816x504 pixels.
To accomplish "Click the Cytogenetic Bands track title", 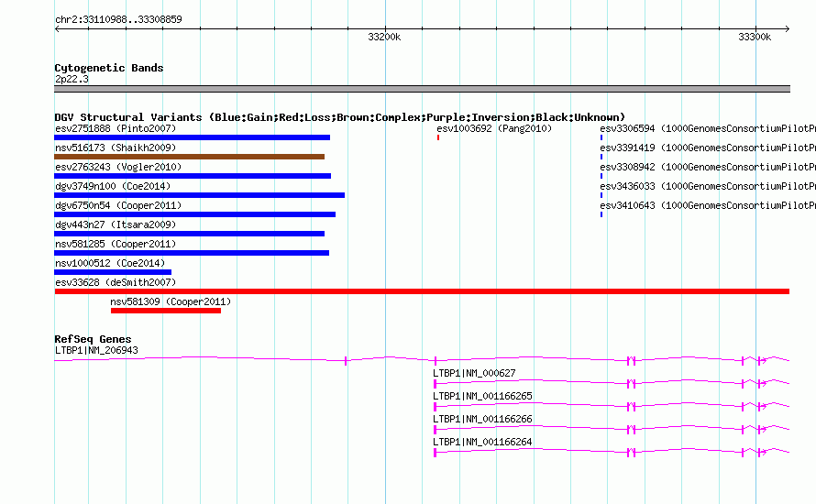I will pos(109,68).
